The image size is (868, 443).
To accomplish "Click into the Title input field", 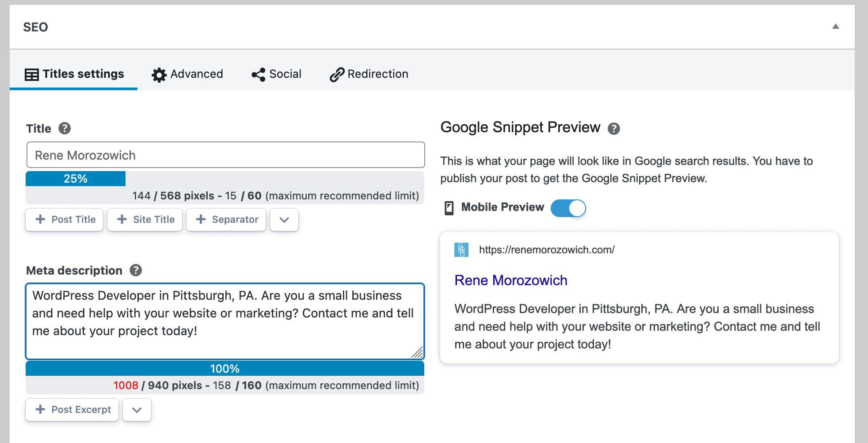I will [x=225, y=155].
